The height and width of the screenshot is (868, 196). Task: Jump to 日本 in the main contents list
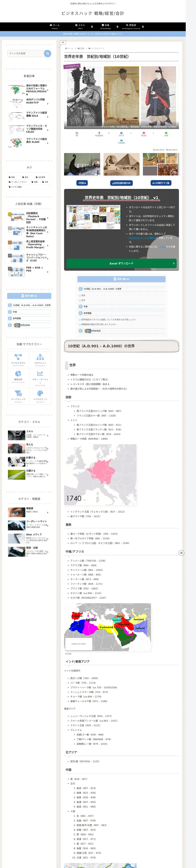tap(83, 300)
